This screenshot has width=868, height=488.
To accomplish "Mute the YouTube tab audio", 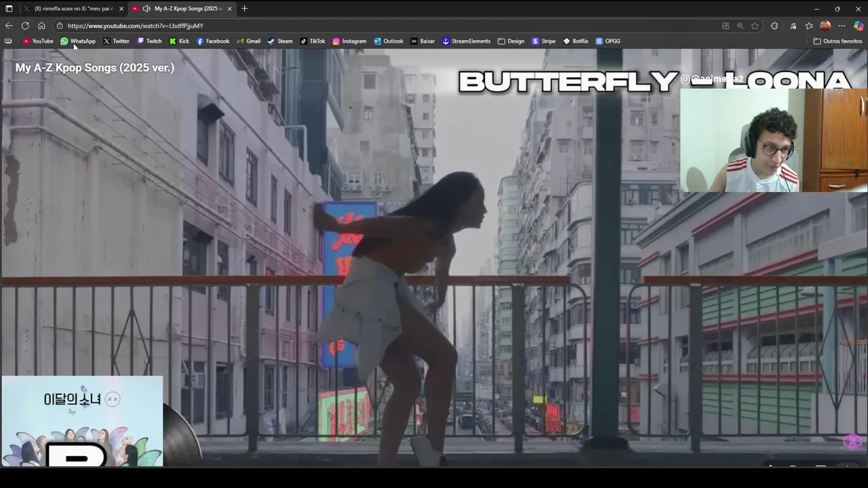I will pos(146,9).
